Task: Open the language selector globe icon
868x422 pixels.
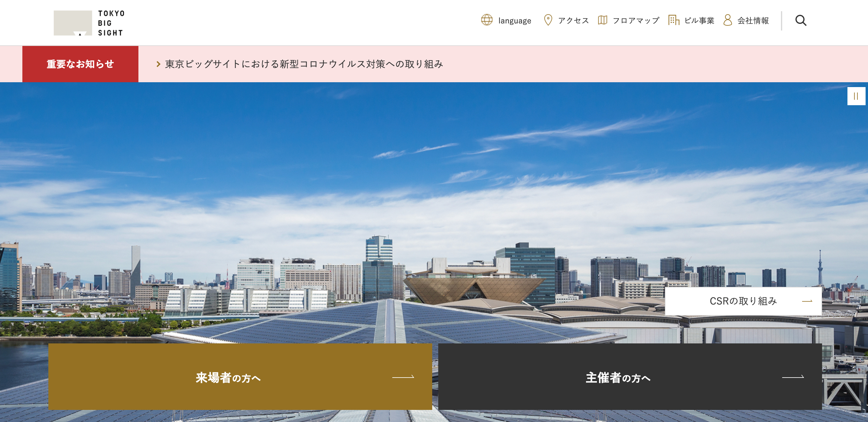Action: (x=487, y=20)
